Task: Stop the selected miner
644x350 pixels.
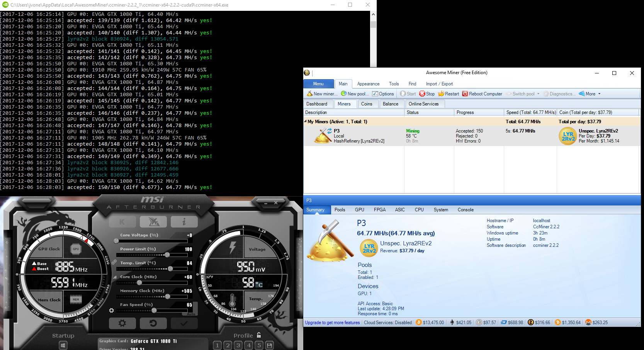Action: [x=427, y=94]
